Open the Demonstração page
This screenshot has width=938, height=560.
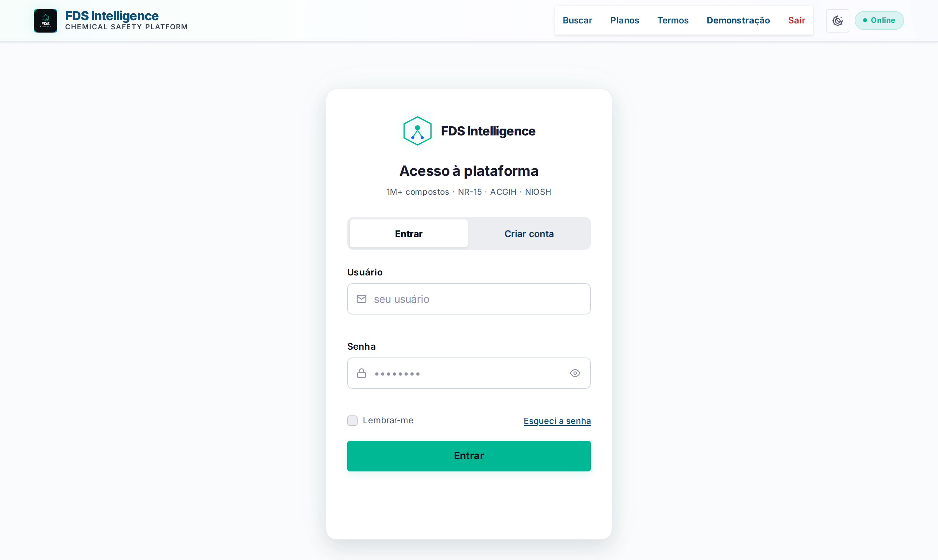pos(738,21)
